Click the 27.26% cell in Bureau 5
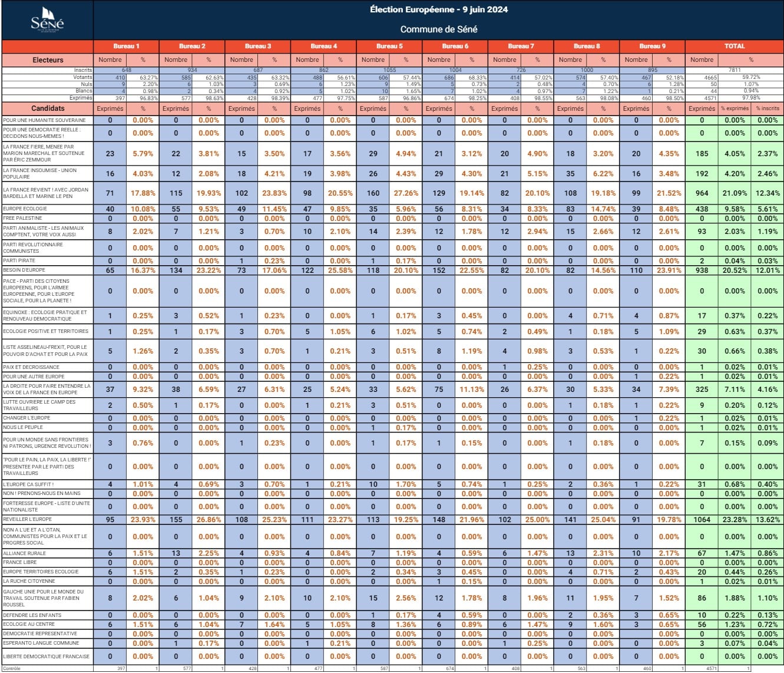This screenshot has height=673, width=784. [405, 193]
